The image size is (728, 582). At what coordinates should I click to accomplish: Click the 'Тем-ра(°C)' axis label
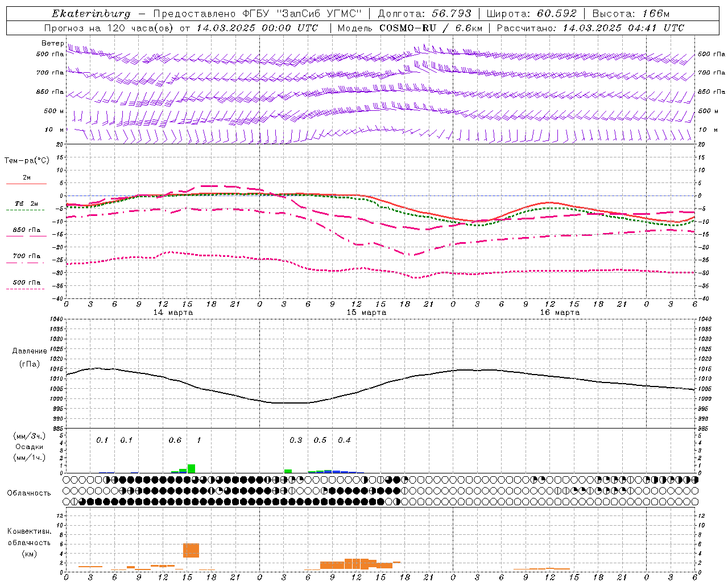[x=27, y=160]
